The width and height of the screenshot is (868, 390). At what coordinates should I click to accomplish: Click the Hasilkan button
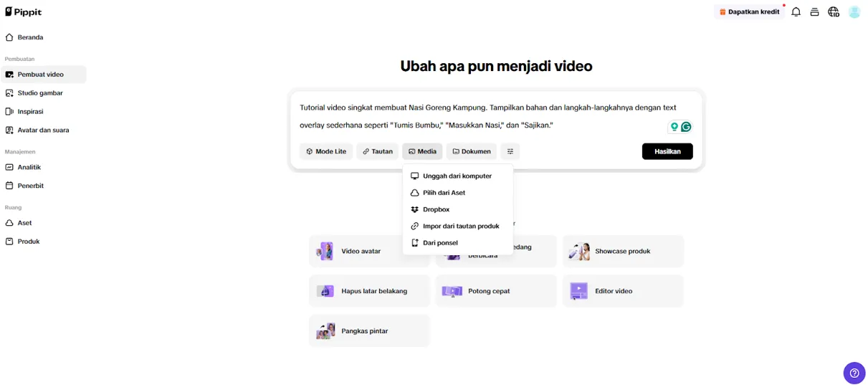click(667, 151)
